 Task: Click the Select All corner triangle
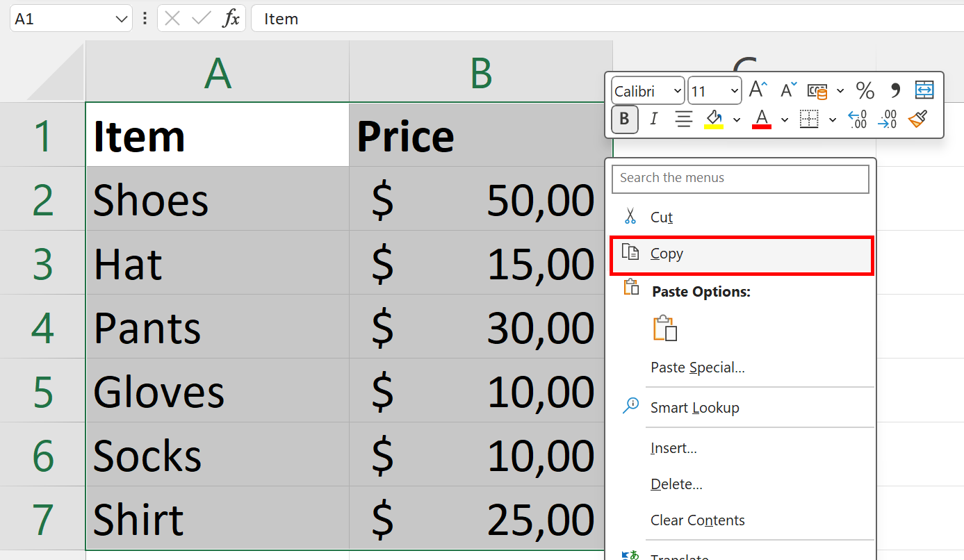(x=56, y=72)
